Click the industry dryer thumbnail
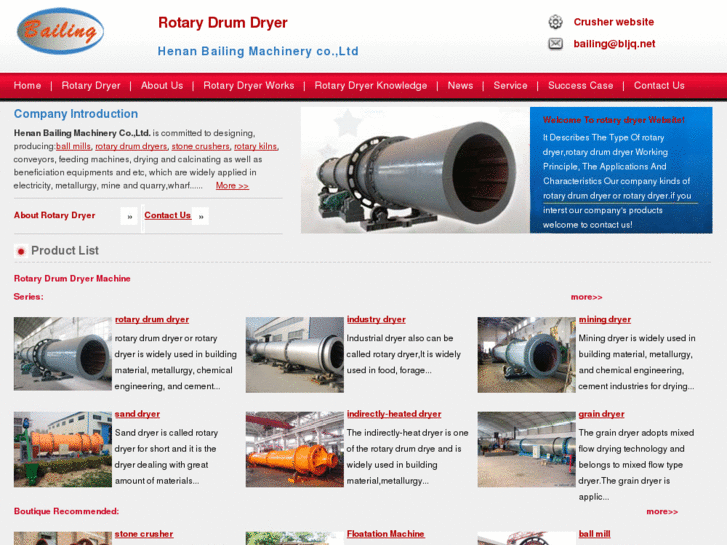 click(x=294, y=355)
